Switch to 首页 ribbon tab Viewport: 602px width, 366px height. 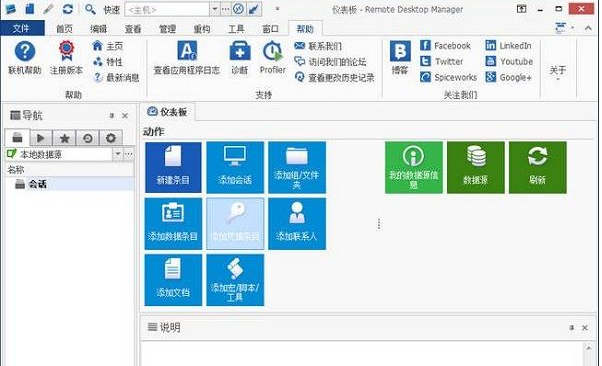[64, 29]
